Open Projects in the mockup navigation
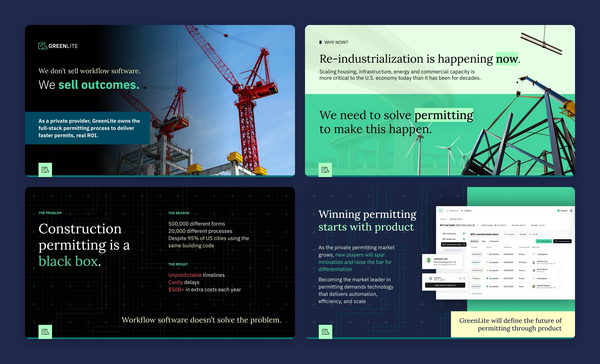This screenshot has height=364, width=600. (x=466, y=211)
